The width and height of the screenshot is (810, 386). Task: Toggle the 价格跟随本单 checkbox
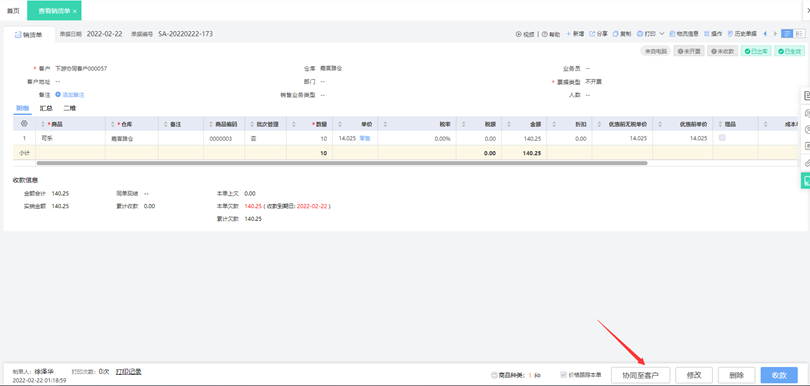[x=564, y=375]
